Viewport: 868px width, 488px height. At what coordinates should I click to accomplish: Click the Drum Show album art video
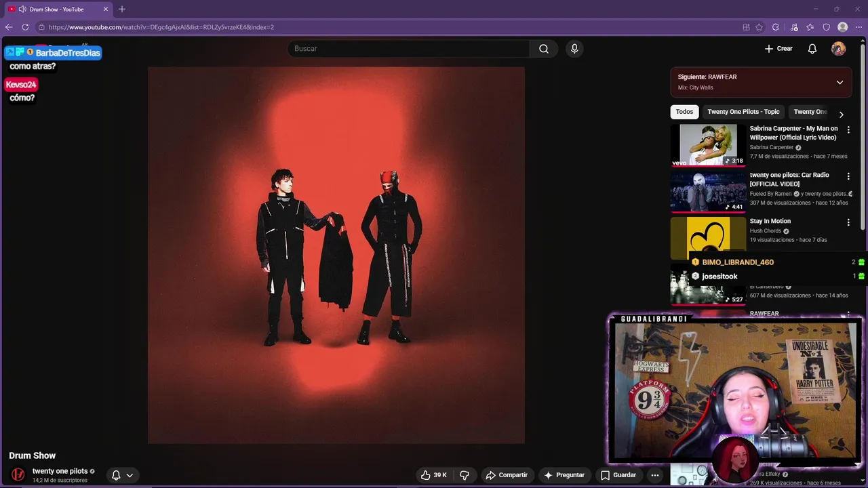(336, 255)
